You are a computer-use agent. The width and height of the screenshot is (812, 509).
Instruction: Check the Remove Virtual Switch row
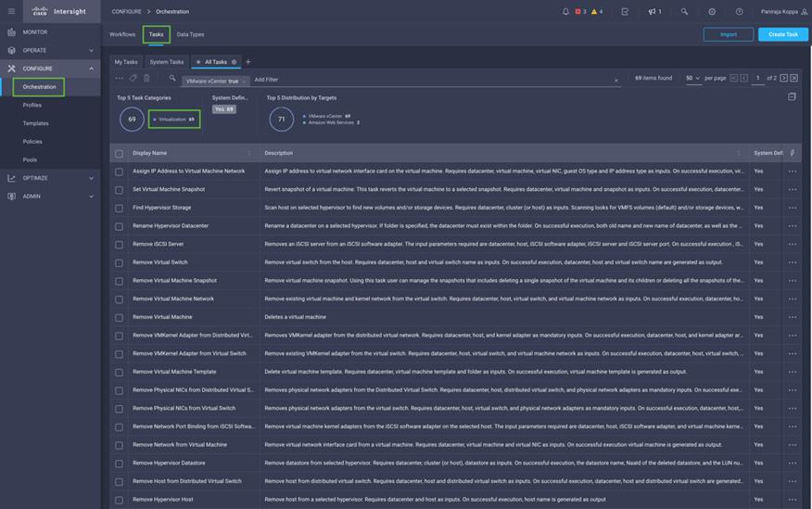(x=119, y=263)
